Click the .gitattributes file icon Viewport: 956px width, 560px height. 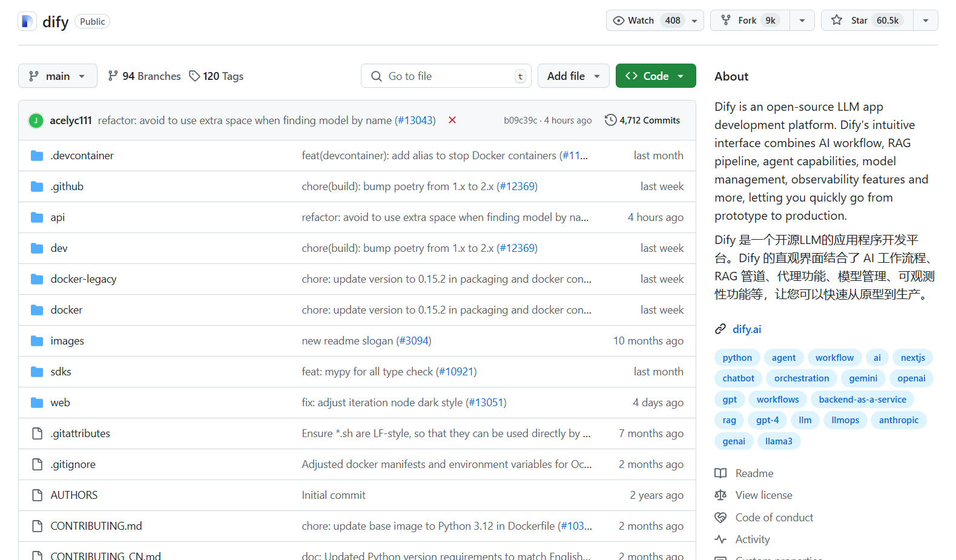[37, 433]
